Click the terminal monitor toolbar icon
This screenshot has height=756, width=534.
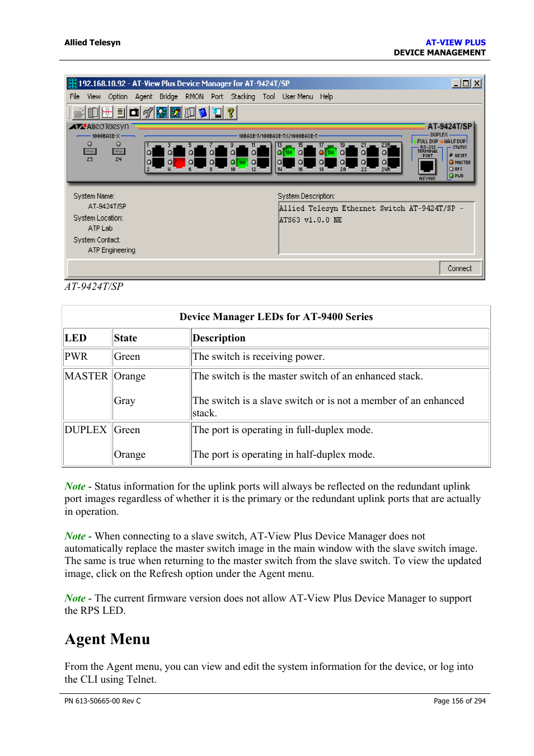(x=217, y=112)
